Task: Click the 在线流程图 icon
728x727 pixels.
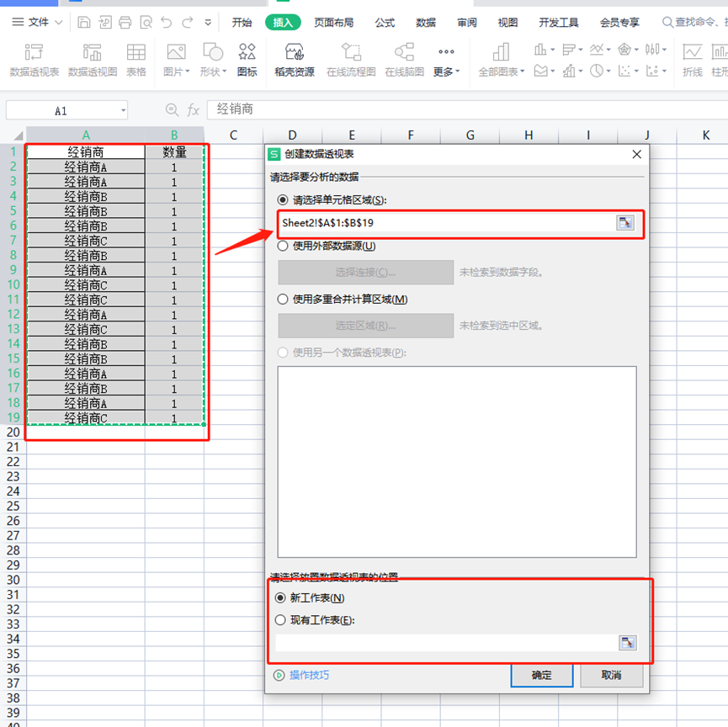Action: (x=351, y=60)
